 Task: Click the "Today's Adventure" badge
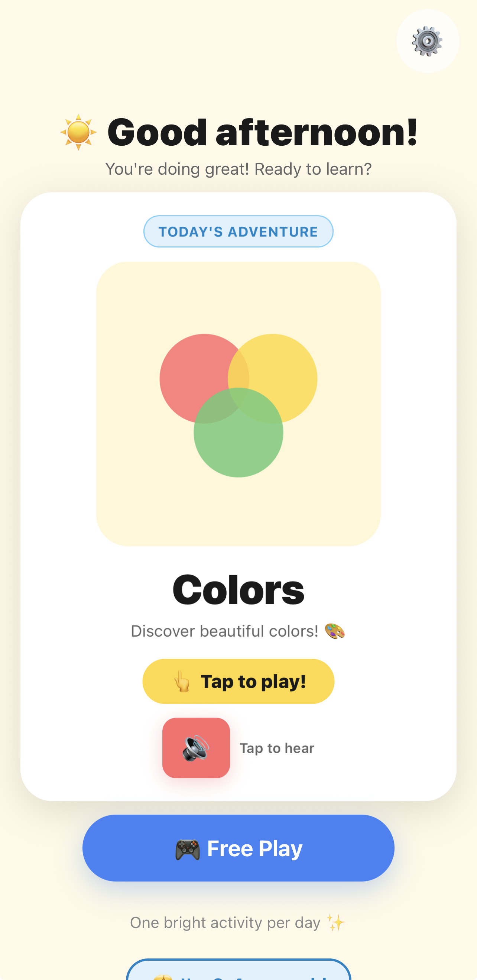(x=238, y=231)
